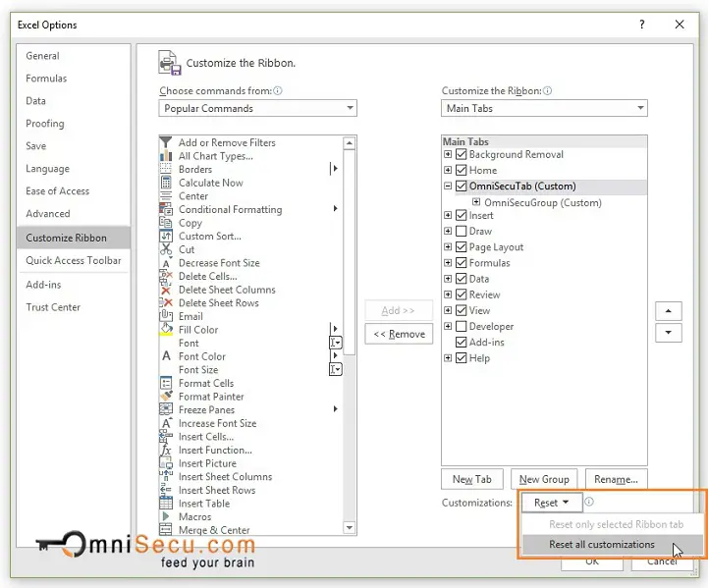Click the Delete Cells icon
The image size is (708, 588).
(x=166, y=276)
